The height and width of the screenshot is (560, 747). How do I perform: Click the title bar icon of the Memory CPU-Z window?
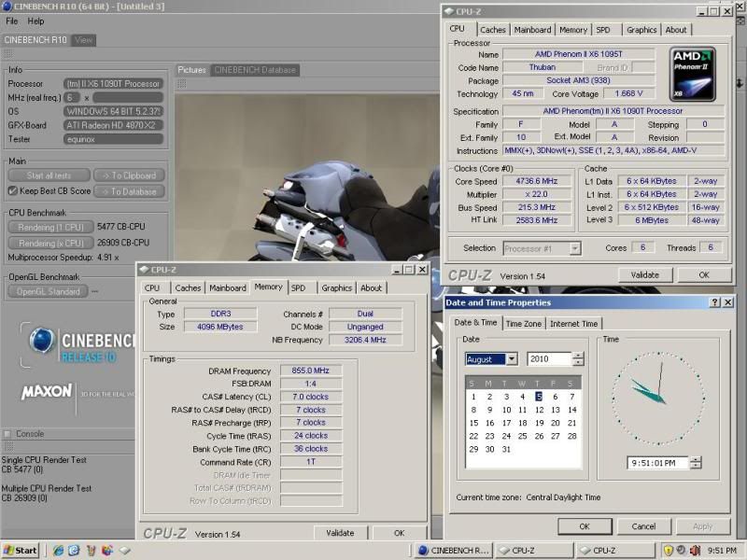(144, 270)
